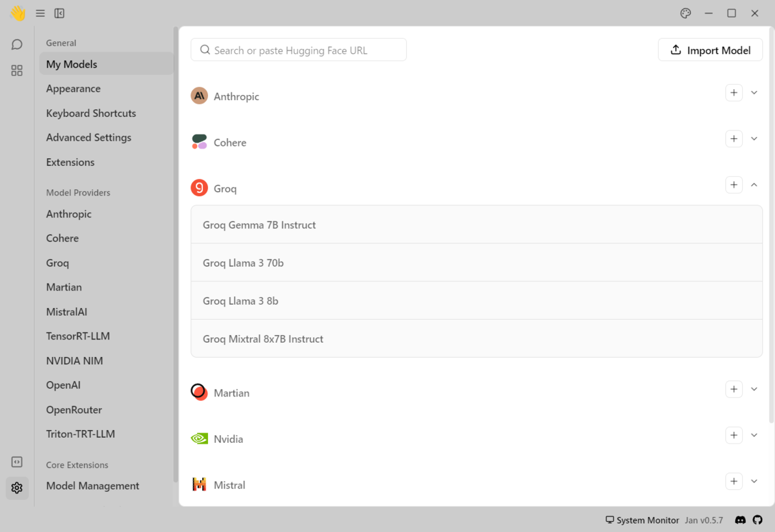The image size is (775, 532).
Task: Open the GitHub icon in status bar
Action: pos(758,520)
